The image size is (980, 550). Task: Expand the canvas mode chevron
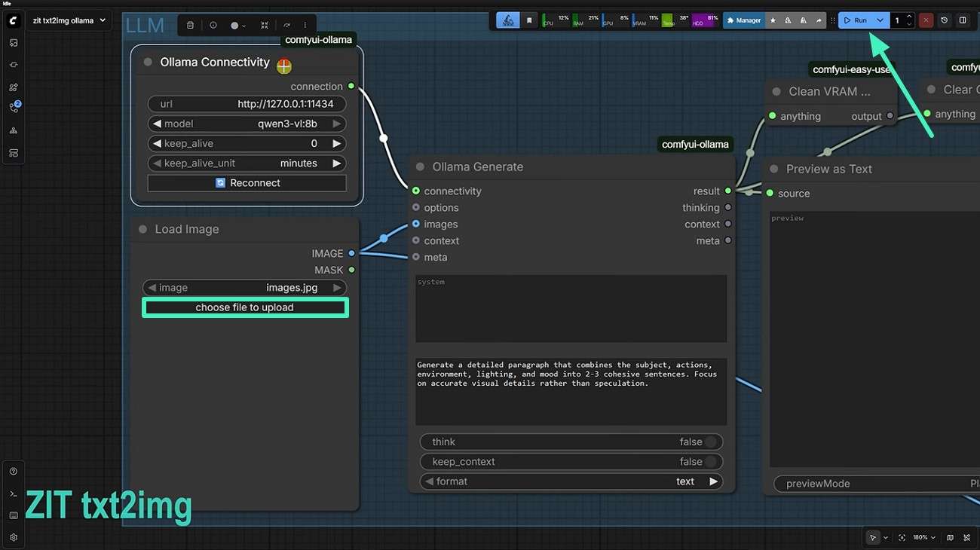(x=885, y=538)
